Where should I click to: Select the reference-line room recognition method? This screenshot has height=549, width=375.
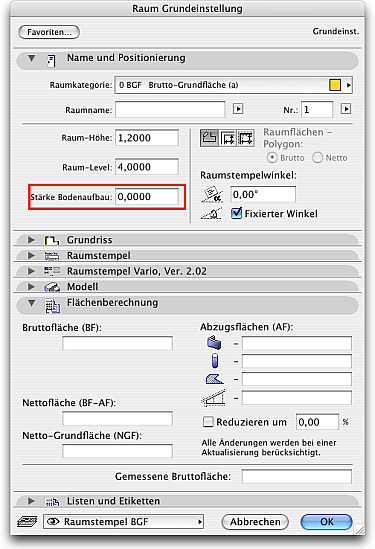pyautogui.click(x=245, y=138)
